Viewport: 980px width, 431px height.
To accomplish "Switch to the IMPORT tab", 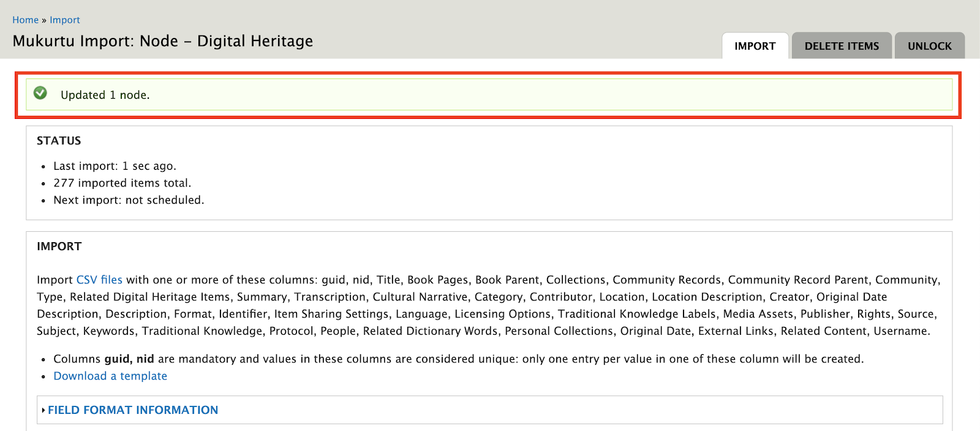I will point(755,46).
